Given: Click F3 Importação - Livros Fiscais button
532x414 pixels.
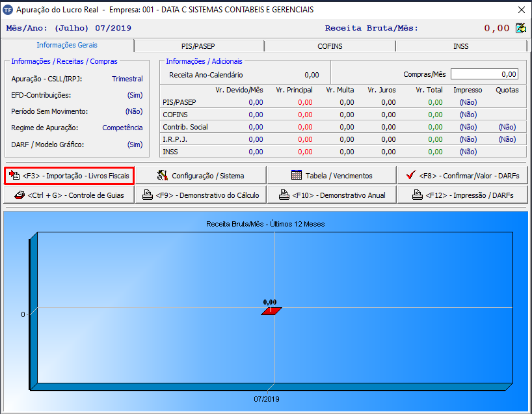Looking at the screenshot, I should 69,176.
